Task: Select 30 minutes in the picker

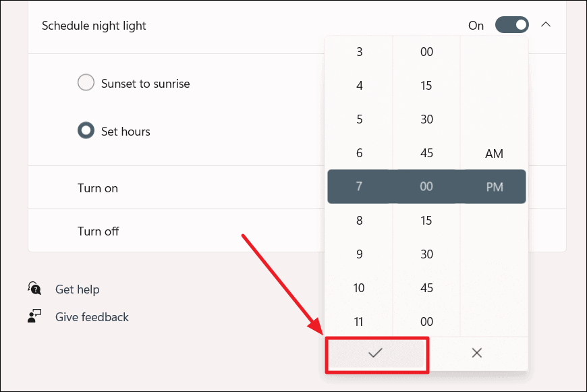Action: [x=426, y=119]
